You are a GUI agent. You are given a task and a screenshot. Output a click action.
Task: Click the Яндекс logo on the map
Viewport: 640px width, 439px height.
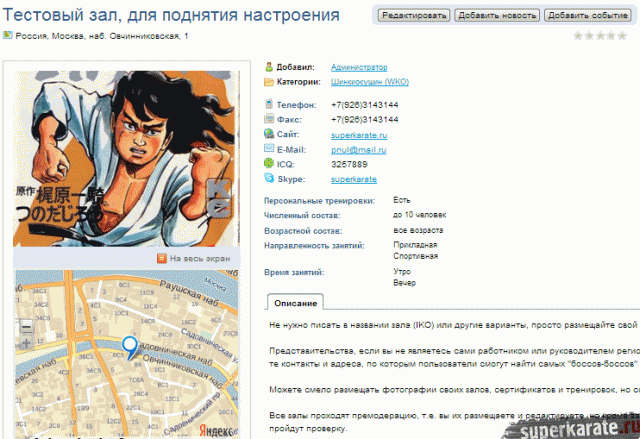click(218, 430)
